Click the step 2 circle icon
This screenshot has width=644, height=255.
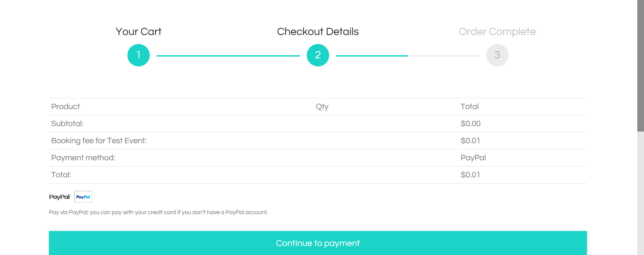click(x=318, y=55)
